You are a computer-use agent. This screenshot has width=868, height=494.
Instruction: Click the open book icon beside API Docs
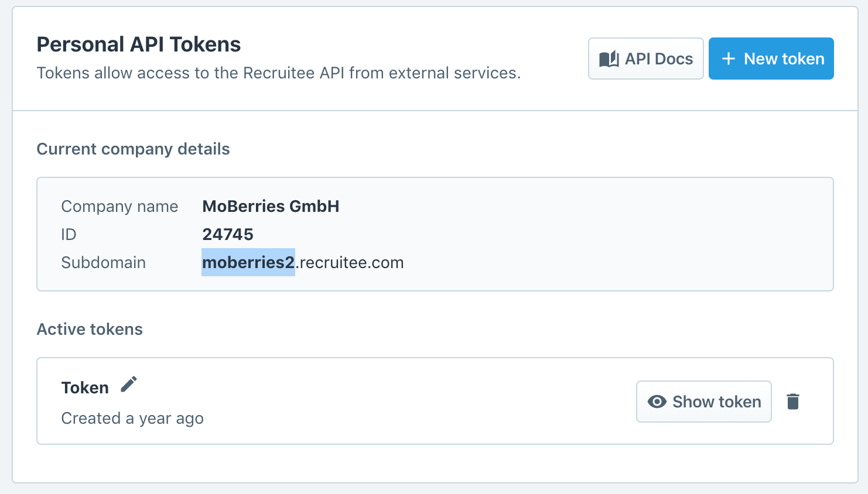609,59
